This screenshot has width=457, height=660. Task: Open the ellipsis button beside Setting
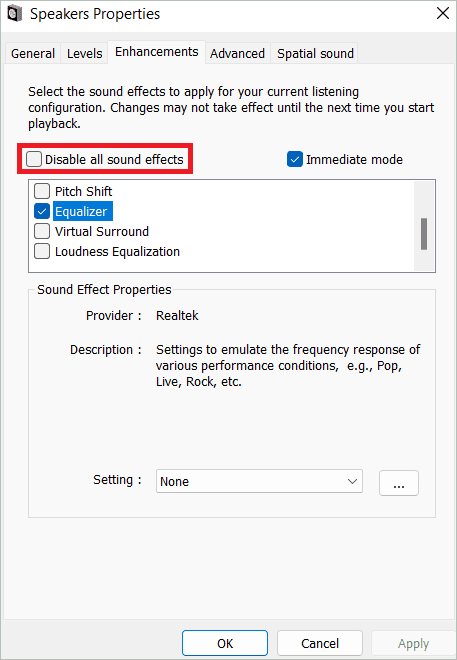click(399, 483)
